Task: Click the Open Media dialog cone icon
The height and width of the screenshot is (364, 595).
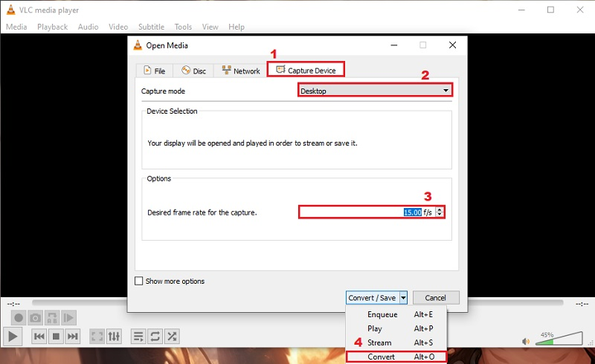Action: [x=138, y=45]
